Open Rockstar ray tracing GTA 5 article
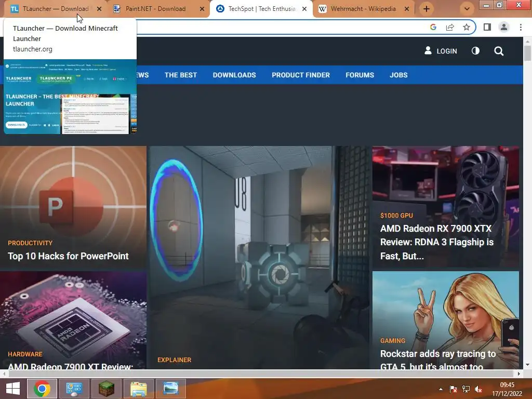Image resolution: width=532 pixels, height=399 pixels. point(438,361)
